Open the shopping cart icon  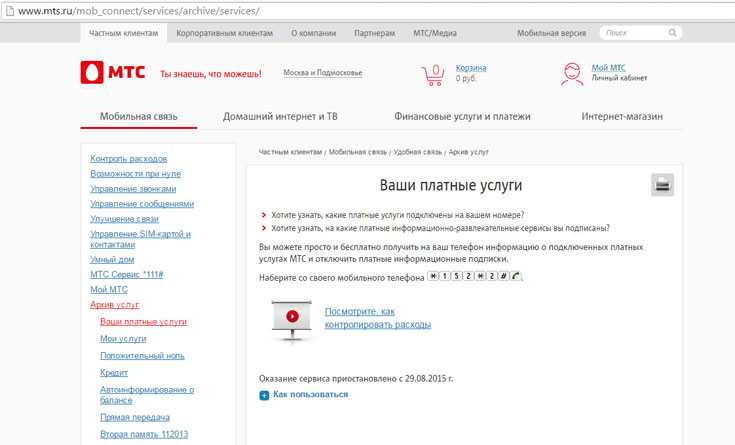434,75
